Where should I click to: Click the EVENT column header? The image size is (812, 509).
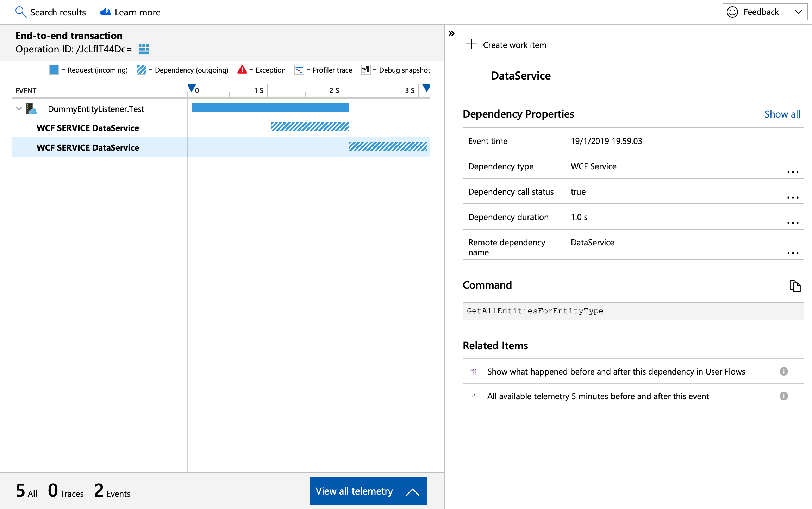pyautogui.click(x=26, y=91)
